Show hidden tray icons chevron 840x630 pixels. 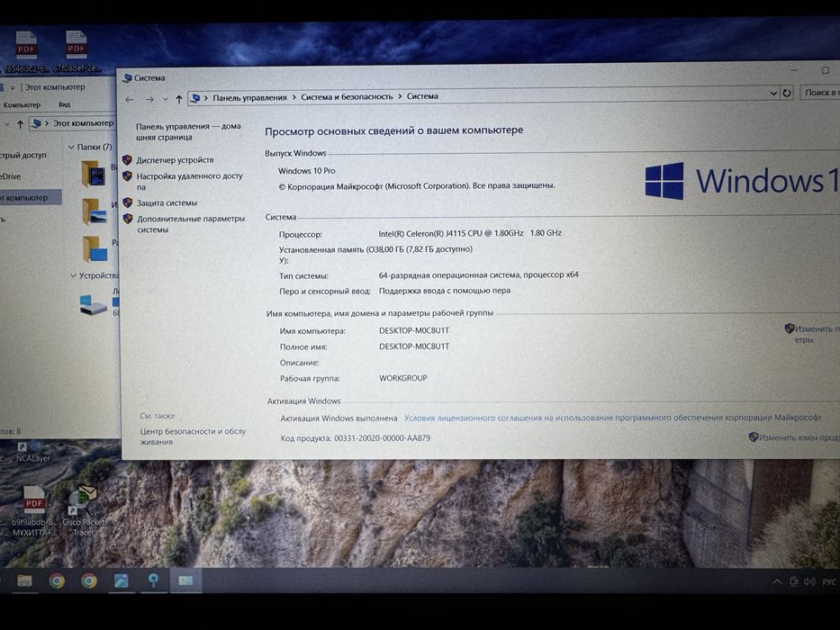pyautogui.click(x=776, y=581)
